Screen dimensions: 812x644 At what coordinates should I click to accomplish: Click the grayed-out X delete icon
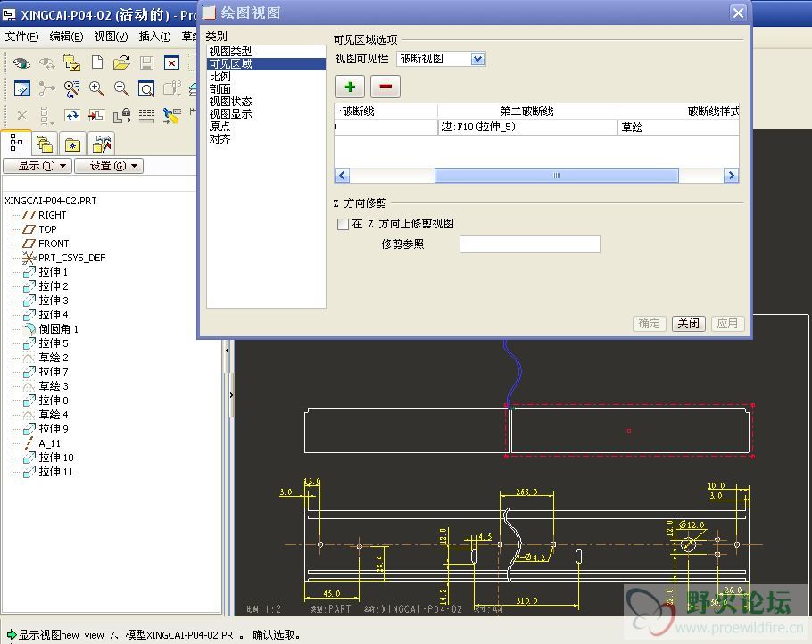click(x=21, y=115)
